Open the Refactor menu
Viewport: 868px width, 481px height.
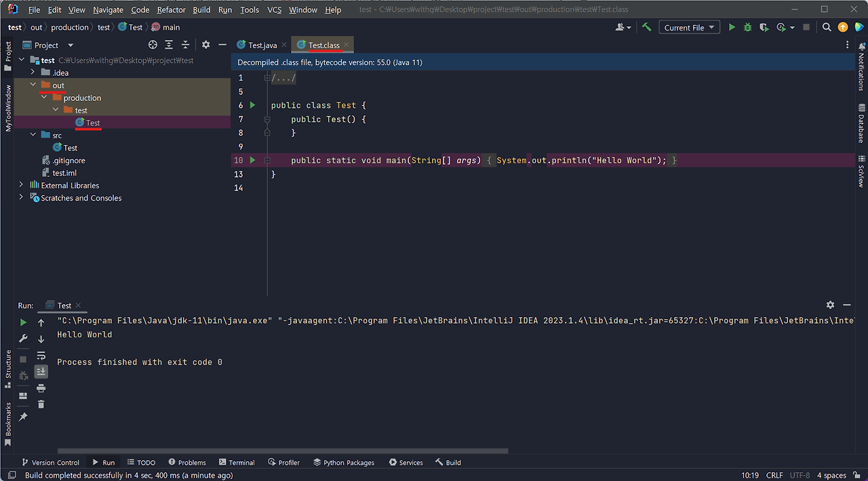click(171, 9)
